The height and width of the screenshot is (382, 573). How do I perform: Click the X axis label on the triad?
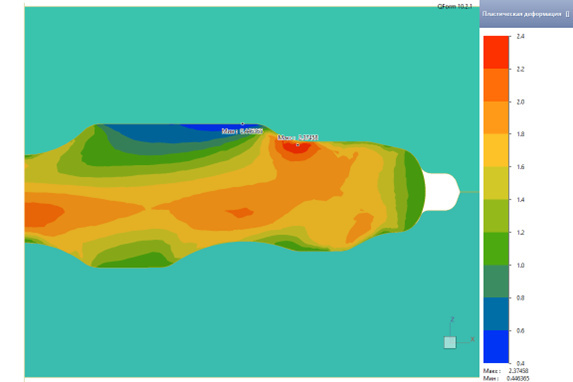(x=472, y=339)
